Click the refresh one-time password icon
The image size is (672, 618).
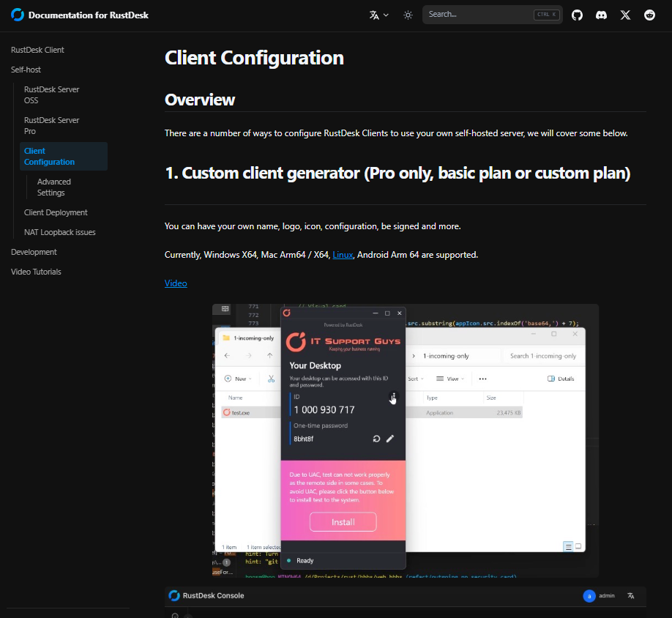[x=376, y=439]
